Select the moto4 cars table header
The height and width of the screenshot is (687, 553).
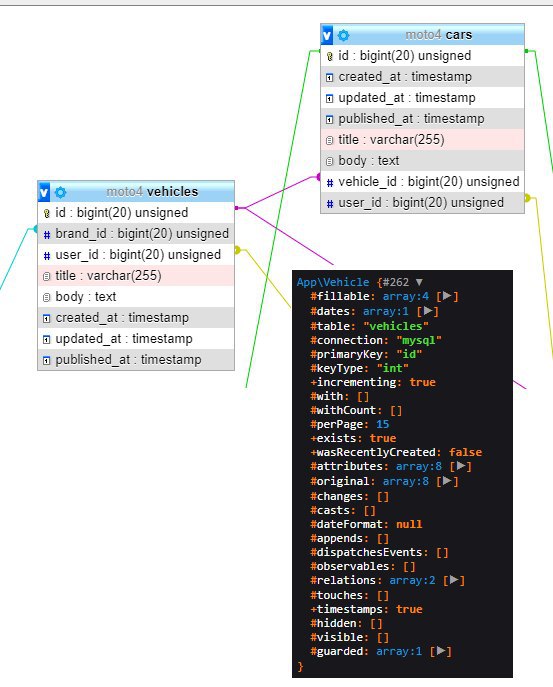click(422, 35)
